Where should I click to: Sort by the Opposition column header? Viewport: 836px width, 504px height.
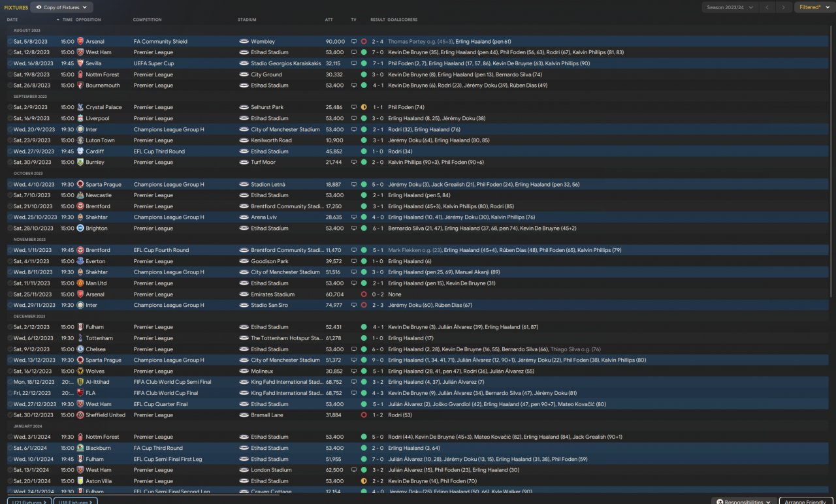click(88, 20)
